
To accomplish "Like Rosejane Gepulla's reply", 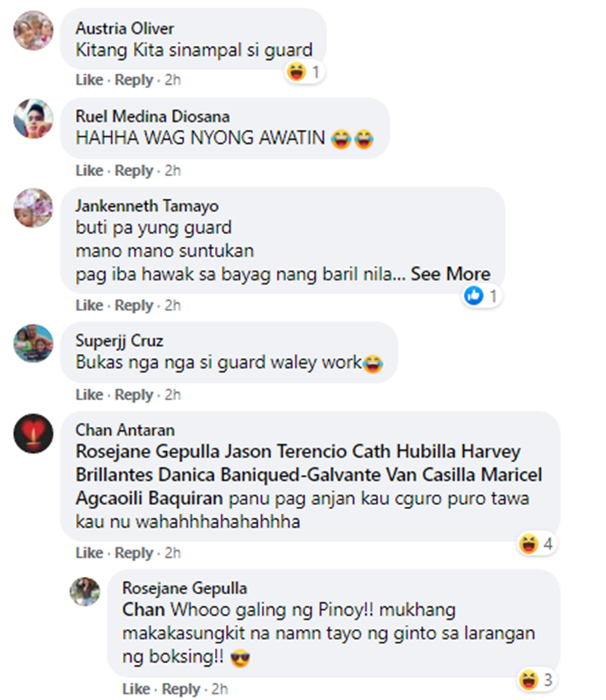I will click(x=136, y=689).
